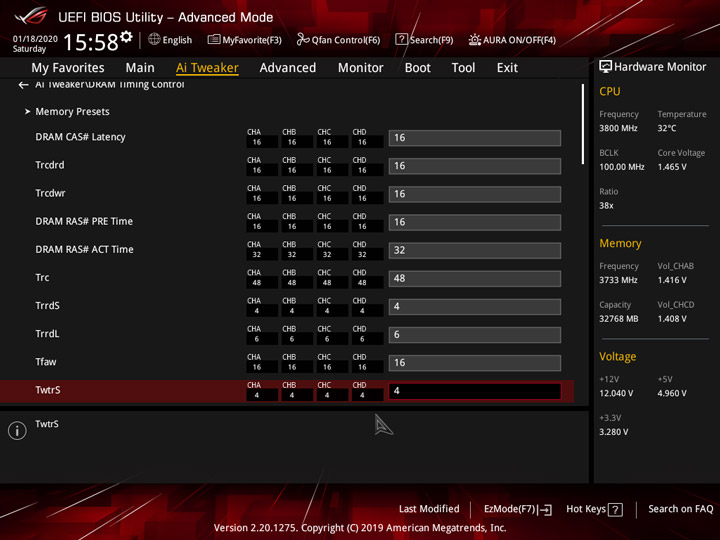
Task: Click the Trcdrd value field
Action: point(475,166)
